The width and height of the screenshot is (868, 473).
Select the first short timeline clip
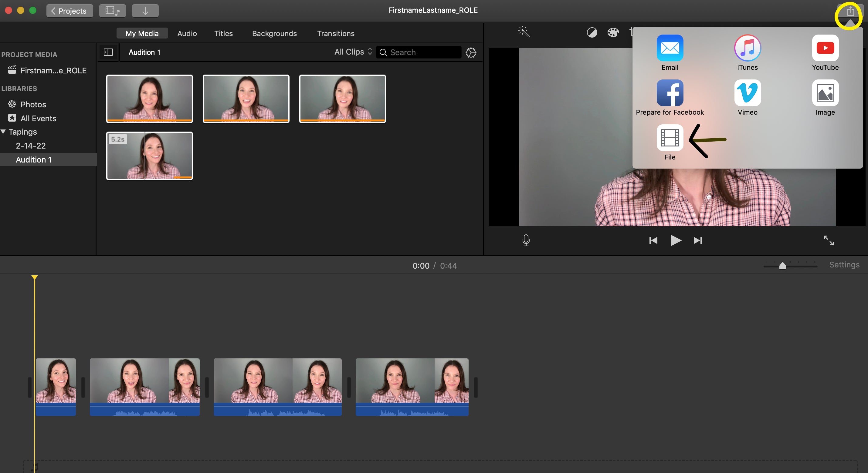click(56, 387)
